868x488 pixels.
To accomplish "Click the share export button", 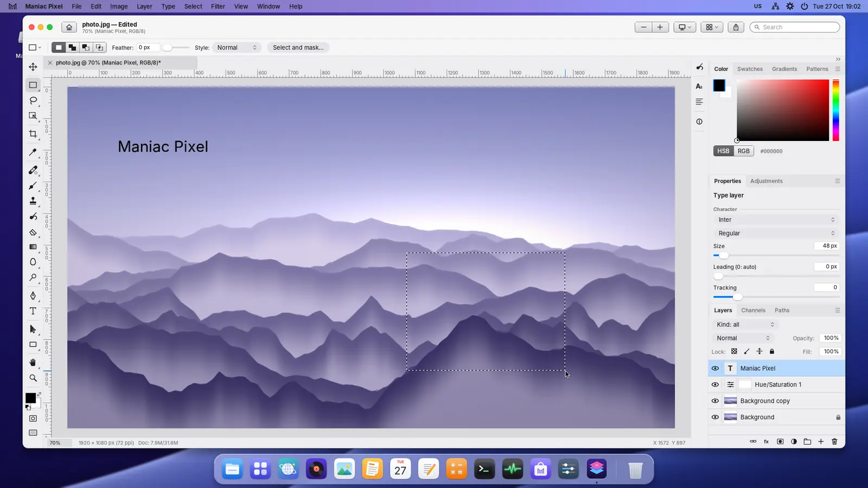I will (x=736, y=27).
